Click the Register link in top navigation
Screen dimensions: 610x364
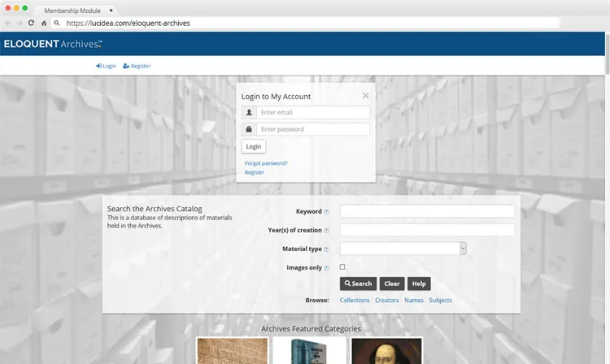click(x=137, y=66)
